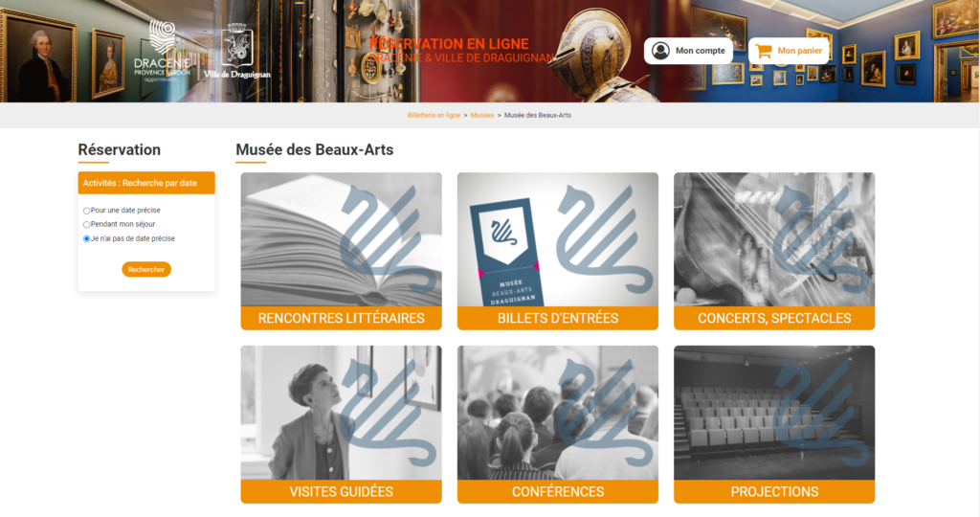Go to the Musées breadcrumb link
The height and width of the screenshot is (517, 980).
482,115
